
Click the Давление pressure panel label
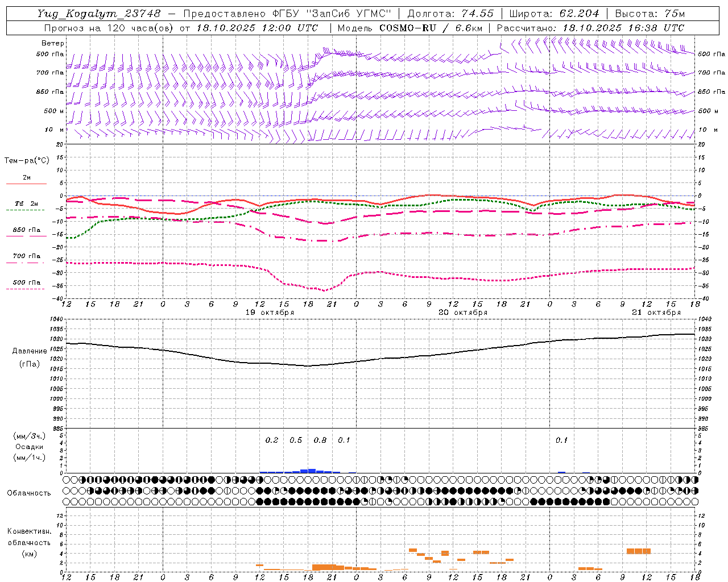point(28,351)
